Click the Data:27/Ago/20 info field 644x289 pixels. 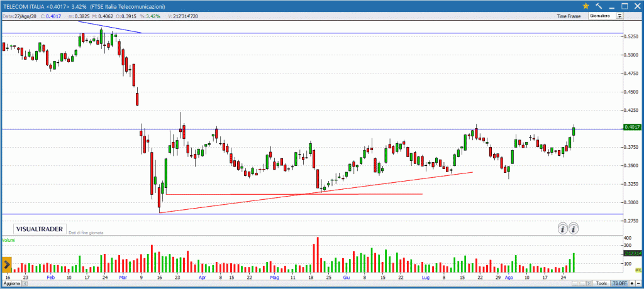pos(21,16)
